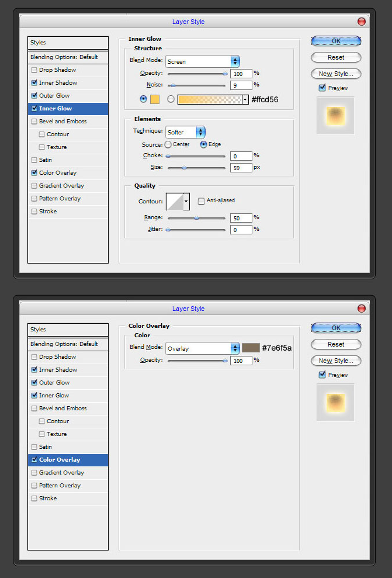Viewport: 392px width, 578px height.
Task: Click style preview thumbnail in bottom dialog
Action: pyautogui.click(x=335, y=403)
